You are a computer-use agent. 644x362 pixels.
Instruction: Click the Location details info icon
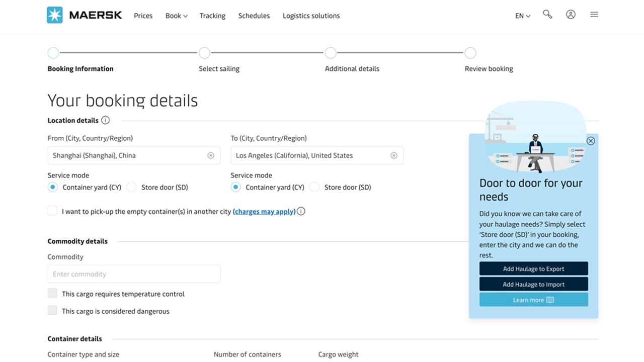[105, 120]
